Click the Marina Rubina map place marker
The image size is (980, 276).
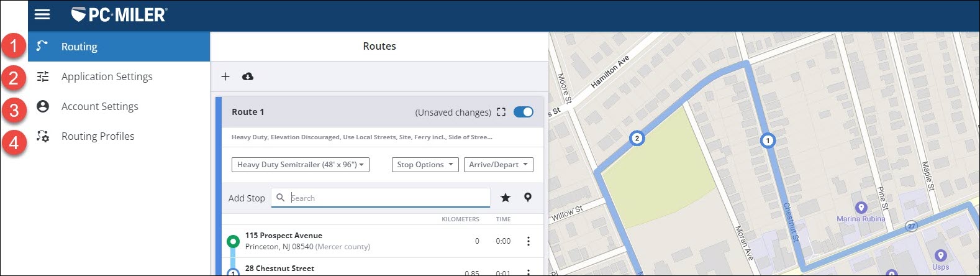(861, 208)
